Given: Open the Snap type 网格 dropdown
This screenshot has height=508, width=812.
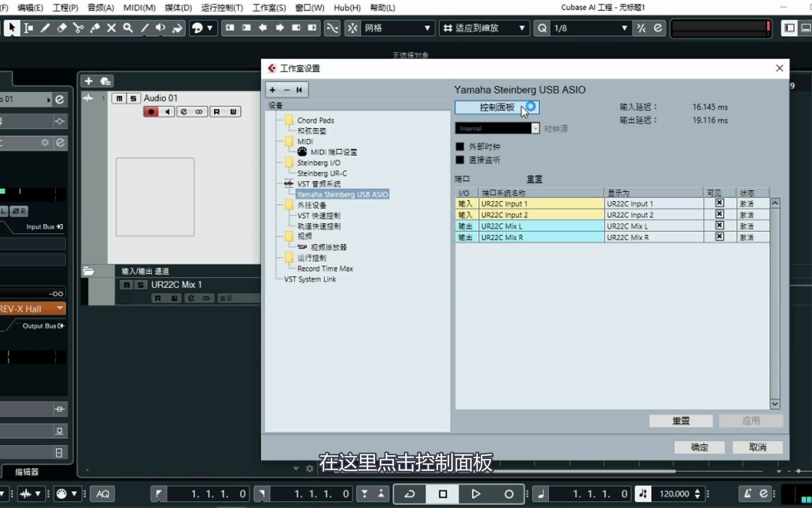Looking at the screenshot, I should 397,28.
